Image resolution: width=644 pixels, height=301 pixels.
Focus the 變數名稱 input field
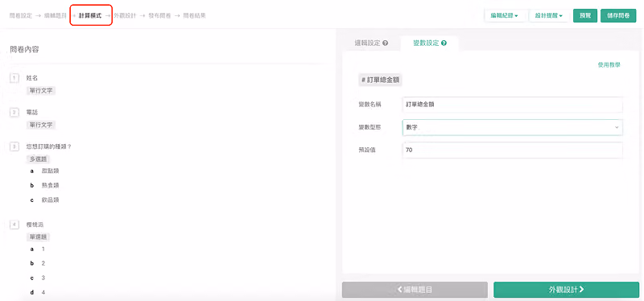click(x=512, y=105)
